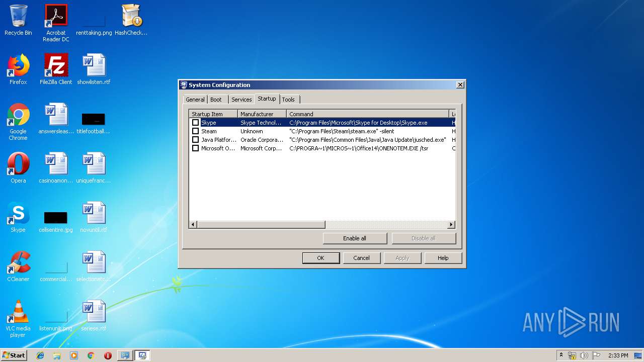Image resolution: width=644 pixels, height=362 pixels.
Task: Open Opera from the taskbar
Action: click(x=108, y=355)
